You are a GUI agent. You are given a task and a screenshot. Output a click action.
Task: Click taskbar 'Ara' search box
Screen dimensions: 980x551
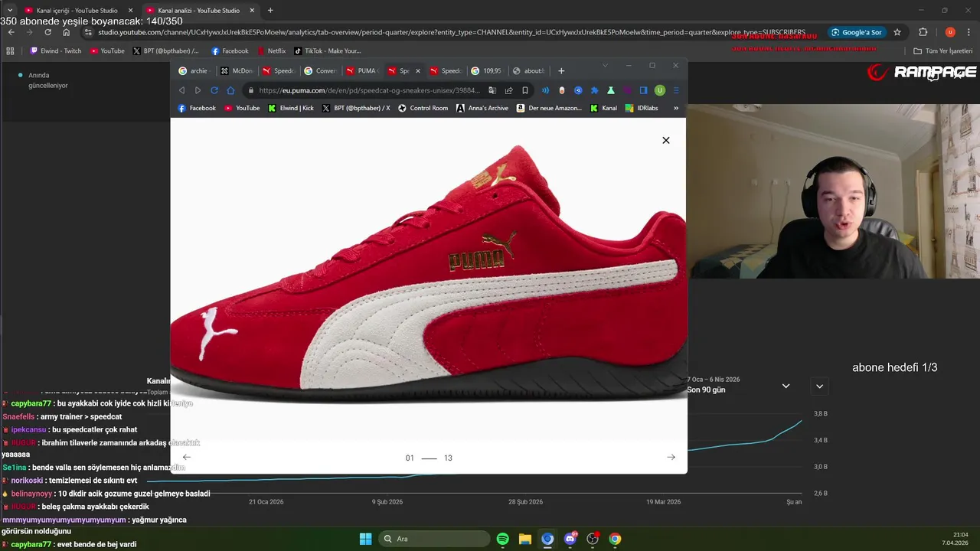pyautogui.click(x=433, y=539)
